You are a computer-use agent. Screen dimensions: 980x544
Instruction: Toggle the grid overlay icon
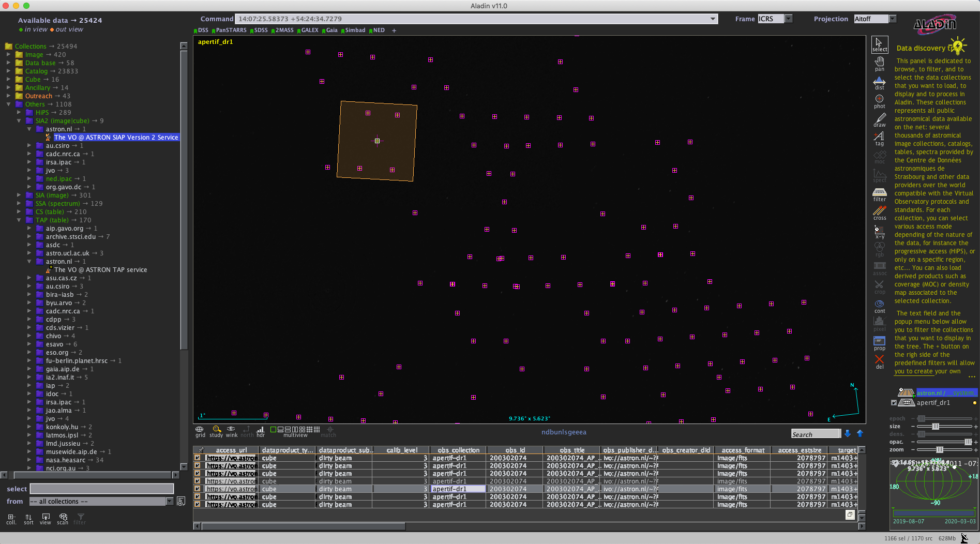click(200, 431)
